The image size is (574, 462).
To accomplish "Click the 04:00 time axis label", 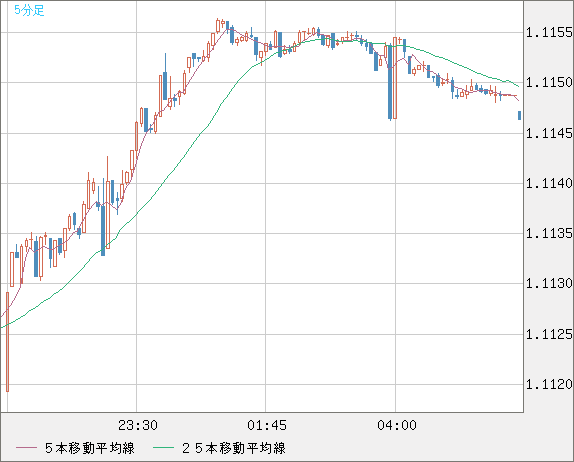I will click(397, 425).
